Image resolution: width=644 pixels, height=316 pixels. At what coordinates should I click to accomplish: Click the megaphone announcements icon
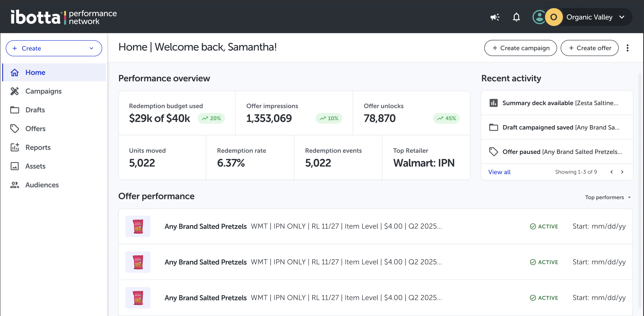tap(495, 17)
